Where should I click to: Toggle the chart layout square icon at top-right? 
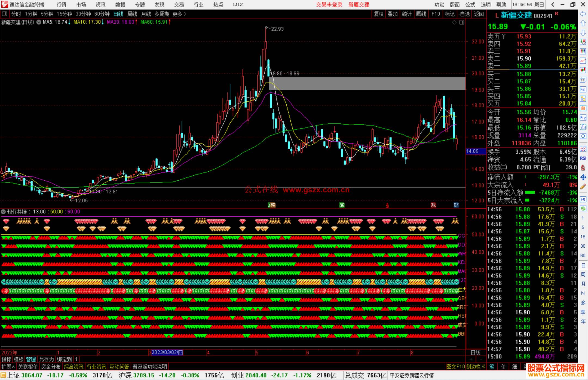[462, 22]
